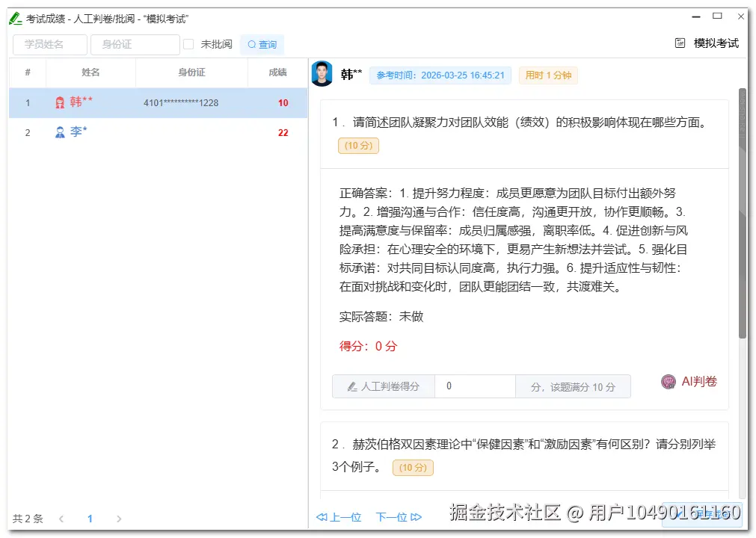Click the 身份证 search field
This screenshot has width=756, height=538.
click(x=135, y=44)
